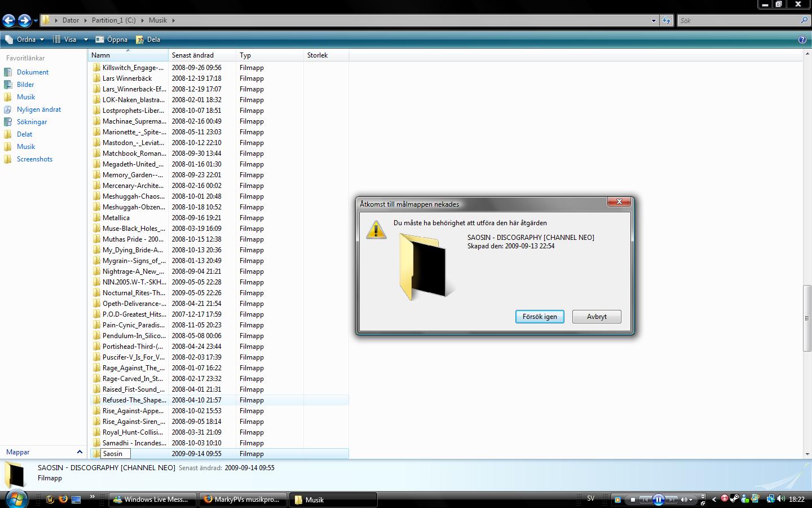Open the taskbar media player volume control
The width and height of the screenshot is (812, 508).
point(686,500)
